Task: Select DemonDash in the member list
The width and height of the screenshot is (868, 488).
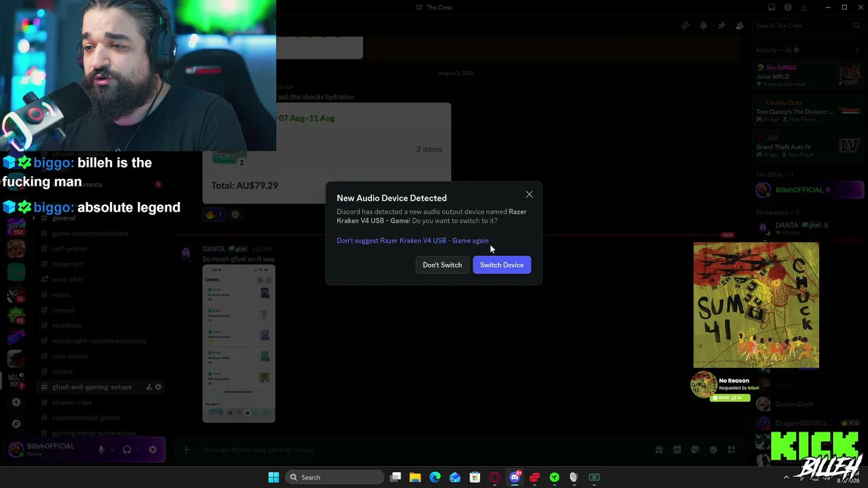Action: click(x=808, y=405)
